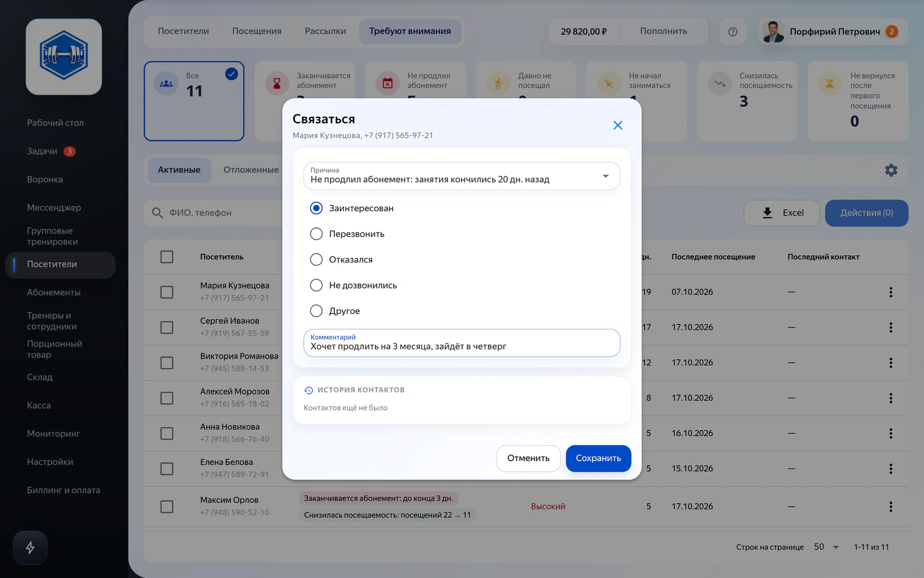Open row menu for Алексей Морозов
Viewport: 924px width, 578px height.
tap(891, 398)
